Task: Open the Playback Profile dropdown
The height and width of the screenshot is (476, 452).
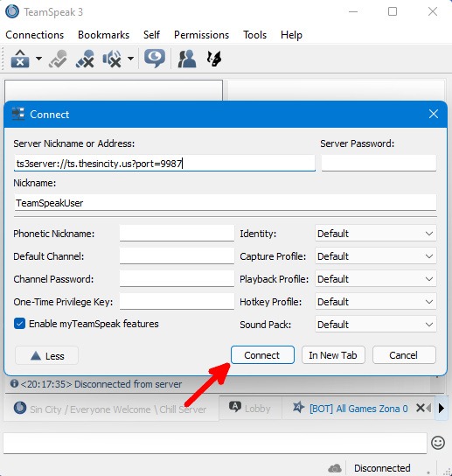Action: coord(376,278)
